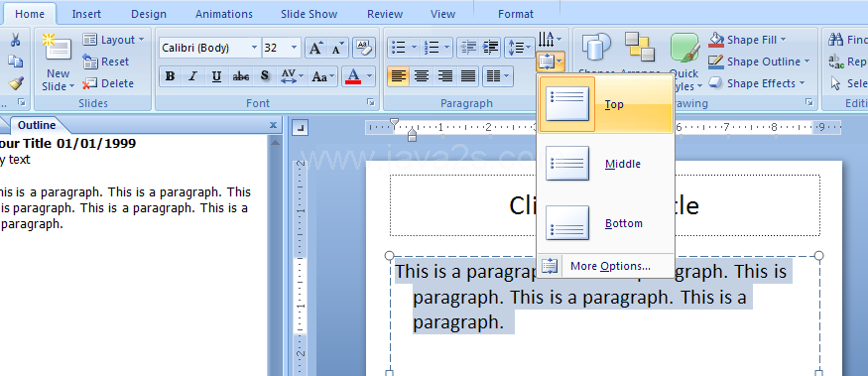Viewport: 868px width, 376px height.
Task: Toggle Italic formatting
Action: click(x=192, y=76)
